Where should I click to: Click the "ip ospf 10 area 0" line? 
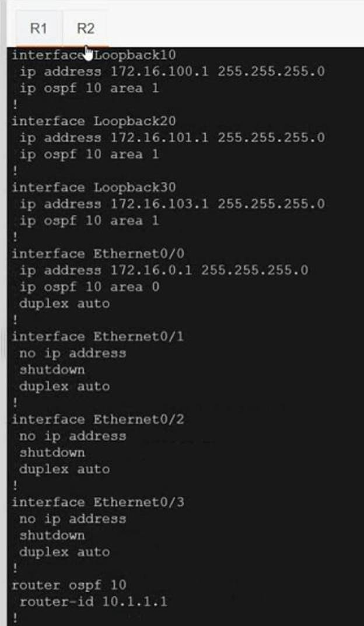pyautogui.click(x=89, y=287)
